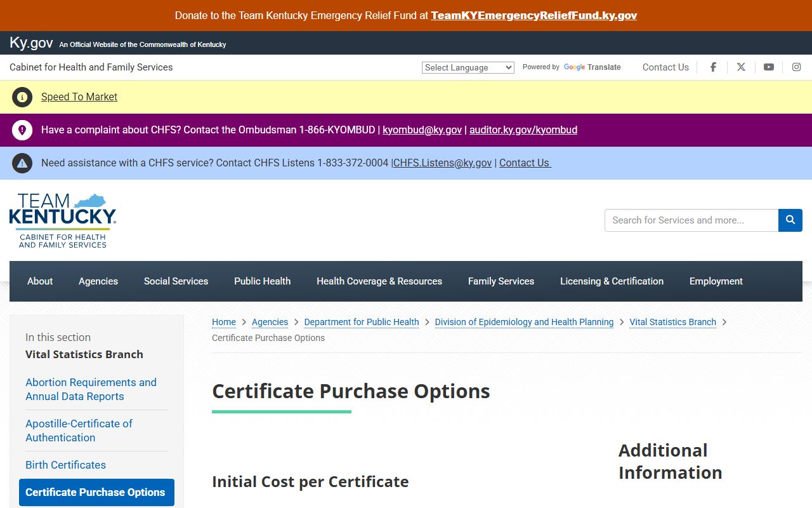Screen dimensions: 812x508
Task: Click the Team Kentucky CHFS logo
Action: tap(63, 220)
